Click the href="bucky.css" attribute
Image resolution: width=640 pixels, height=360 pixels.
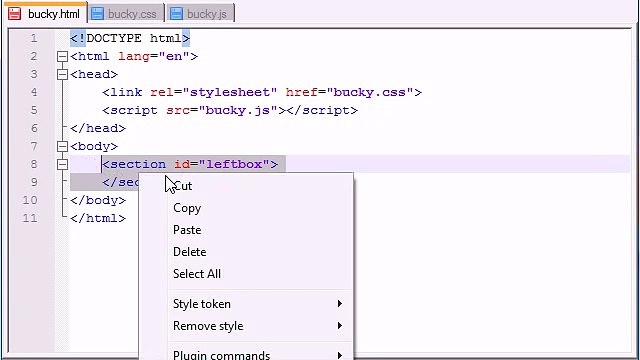point(349,92)
